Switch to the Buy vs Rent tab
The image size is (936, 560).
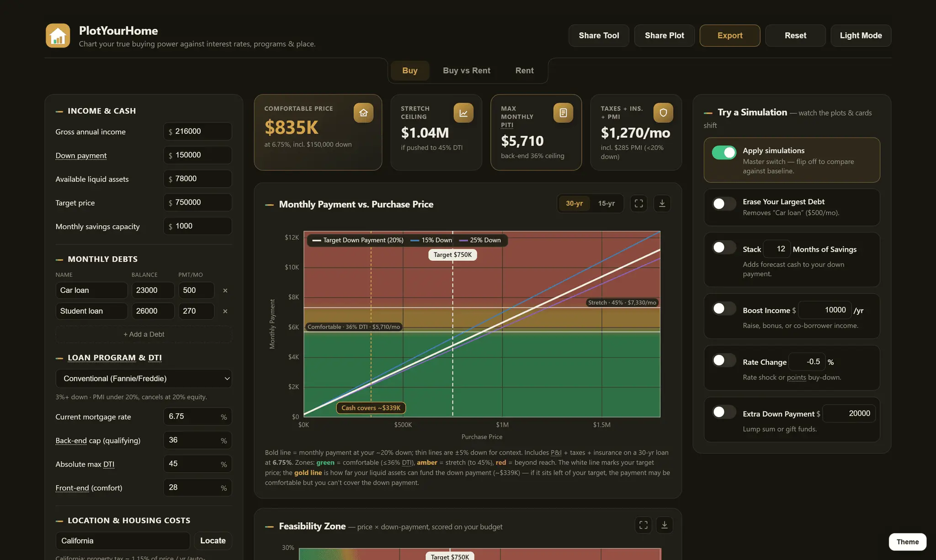466,71
